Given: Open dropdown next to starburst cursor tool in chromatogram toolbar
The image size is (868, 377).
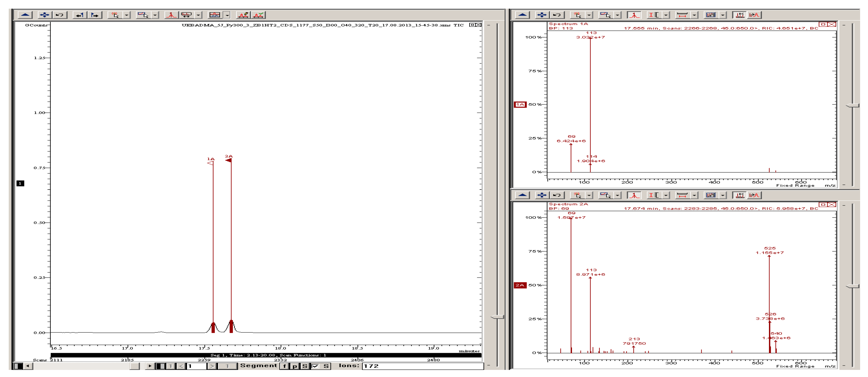Looking at the screenshot, I should (127, 15).
